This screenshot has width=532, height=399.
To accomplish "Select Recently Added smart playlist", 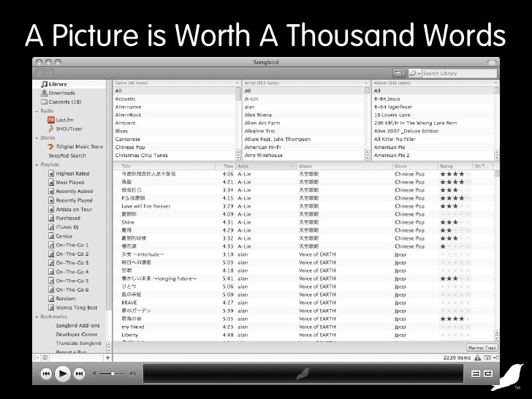I will [x=71, y=191].
